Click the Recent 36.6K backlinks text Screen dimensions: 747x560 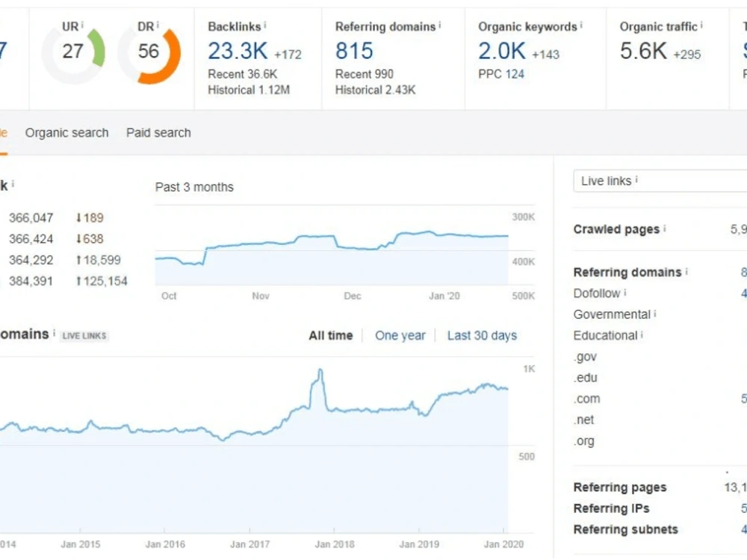click(x=243, y=74)
